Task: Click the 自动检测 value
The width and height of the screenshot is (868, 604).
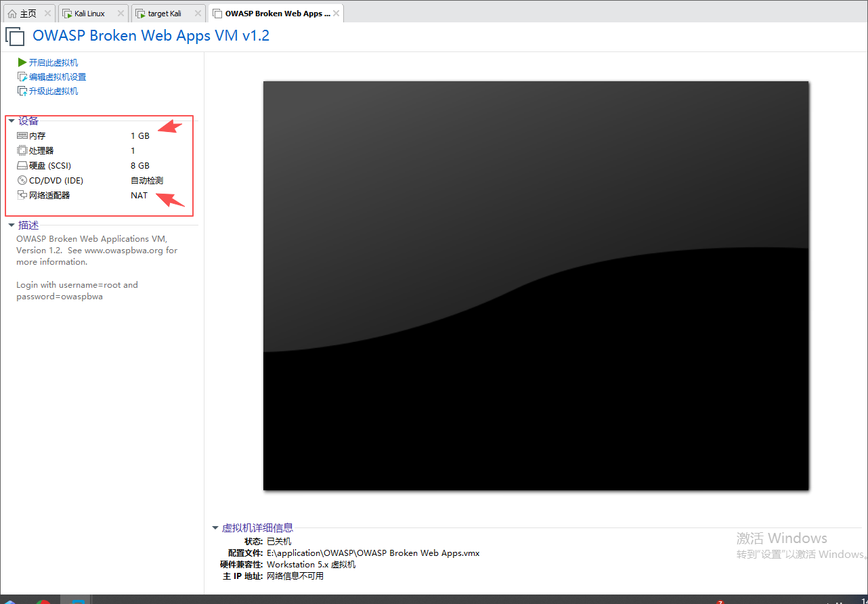Action: (147, 181)
